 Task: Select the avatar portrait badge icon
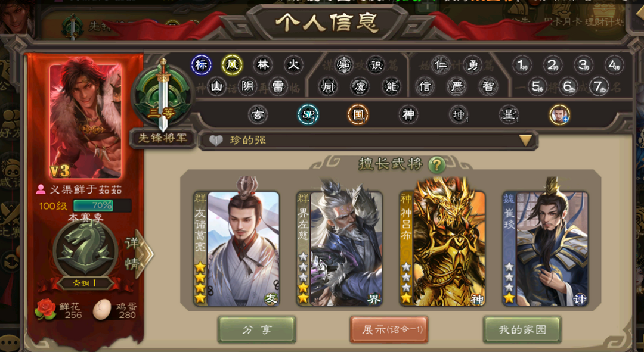tap(559, 115)
